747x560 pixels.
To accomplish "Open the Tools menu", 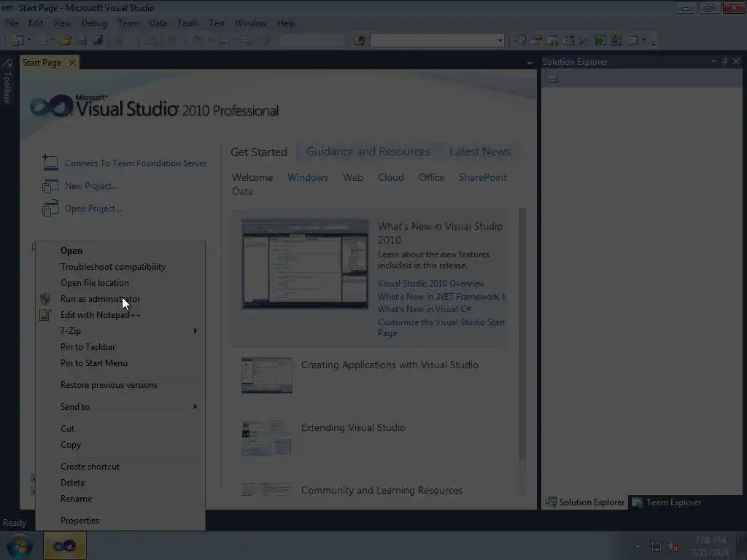I will click(187, 23).
